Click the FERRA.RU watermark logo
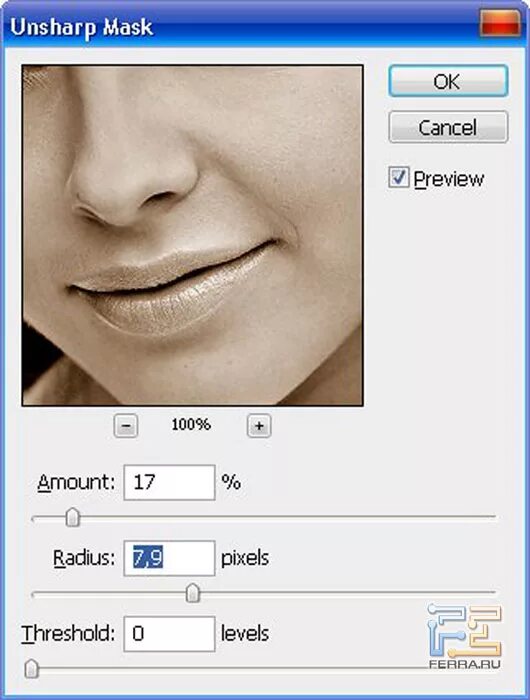Screen dimensions: 530x700 465,636
